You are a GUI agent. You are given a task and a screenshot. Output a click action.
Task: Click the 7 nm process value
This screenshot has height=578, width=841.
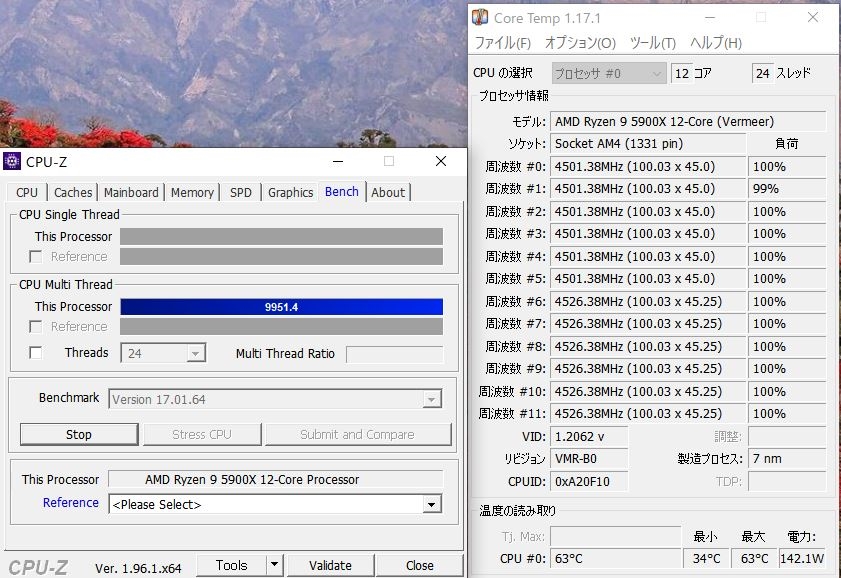pos(787,459)
